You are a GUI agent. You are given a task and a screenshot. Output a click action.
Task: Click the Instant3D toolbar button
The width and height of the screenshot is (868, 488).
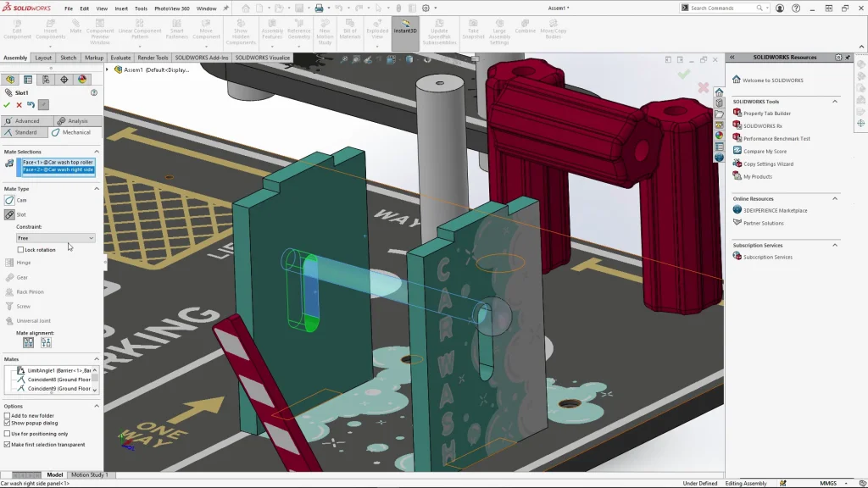coord(405,30)
